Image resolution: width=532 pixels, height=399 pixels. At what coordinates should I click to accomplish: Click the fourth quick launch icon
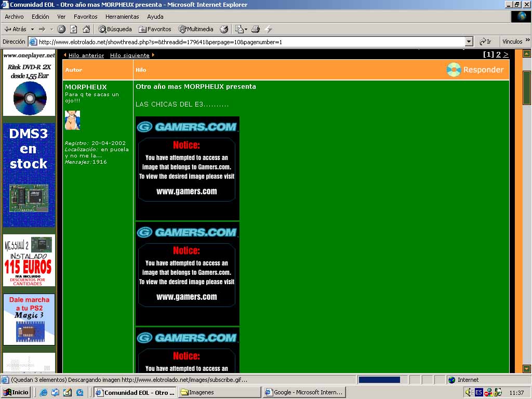(x=79, y=393)
